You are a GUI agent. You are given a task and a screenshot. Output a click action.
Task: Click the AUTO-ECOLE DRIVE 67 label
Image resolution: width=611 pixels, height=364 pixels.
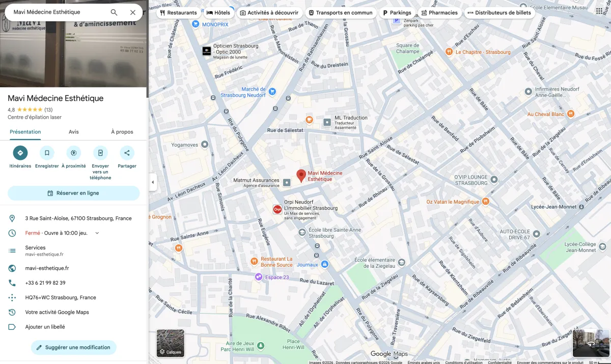tap(515, 234)
